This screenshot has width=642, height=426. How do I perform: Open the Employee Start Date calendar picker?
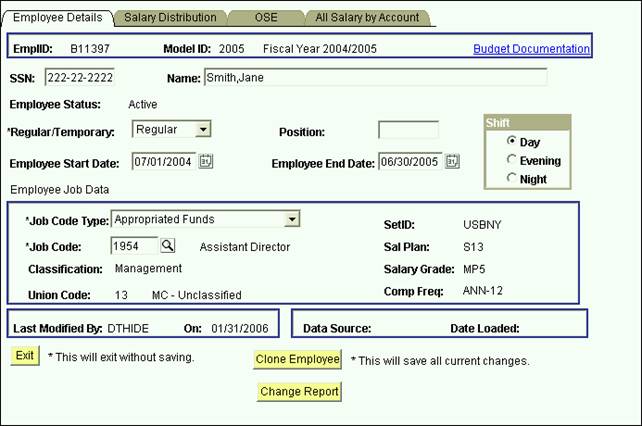(206, 161)
